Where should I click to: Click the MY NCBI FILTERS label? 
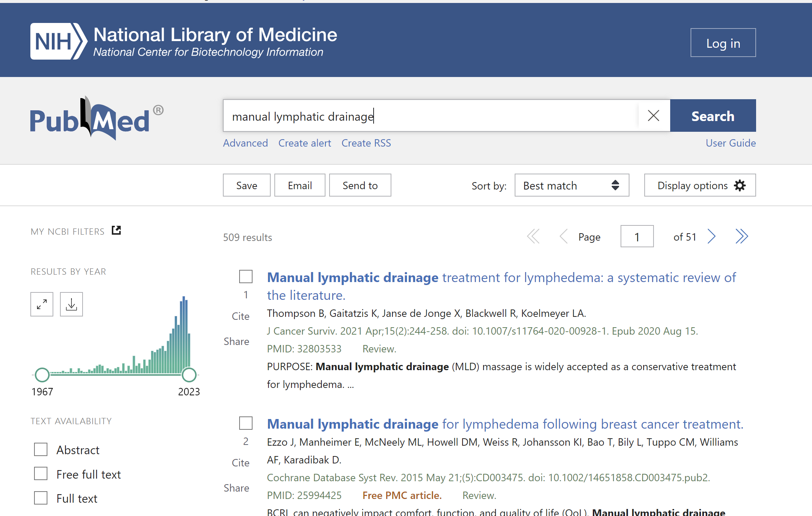point(67,231)
